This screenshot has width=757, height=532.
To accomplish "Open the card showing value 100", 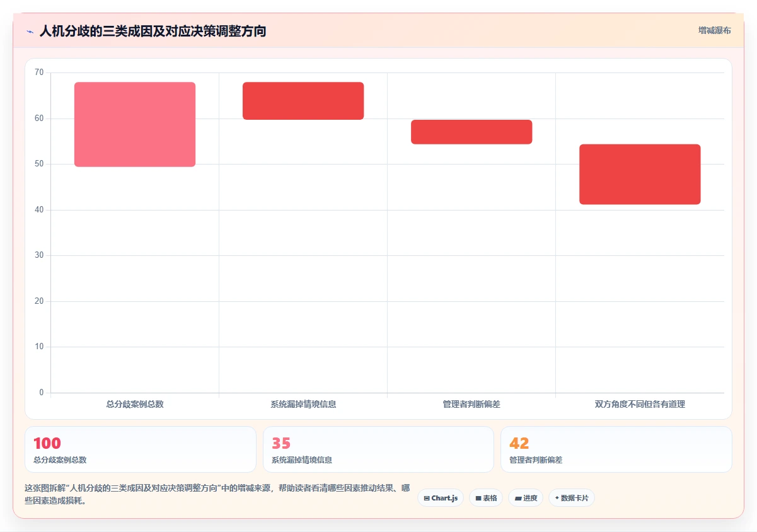I will (141, 449).
